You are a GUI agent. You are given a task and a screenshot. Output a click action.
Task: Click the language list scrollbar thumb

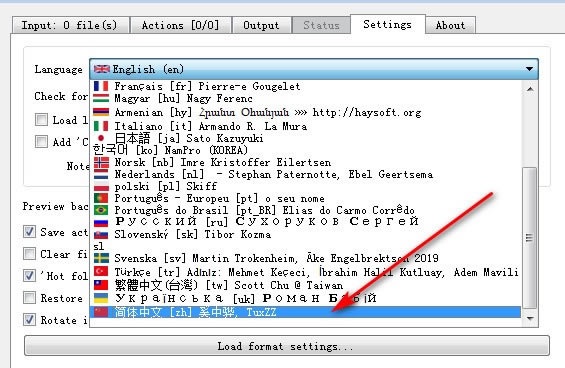[529, 238]
